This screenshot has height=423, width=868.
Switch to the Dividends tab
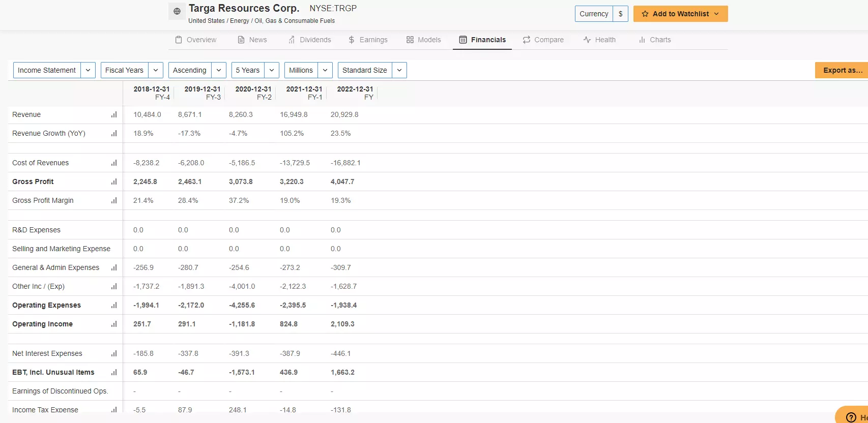(309, 40)
